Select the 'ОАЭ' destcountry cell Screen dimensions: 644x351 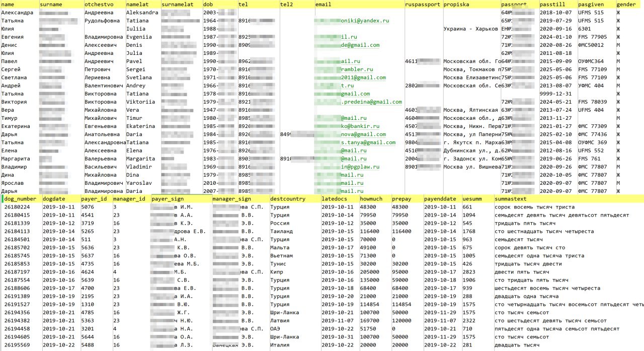coord(275,329)
